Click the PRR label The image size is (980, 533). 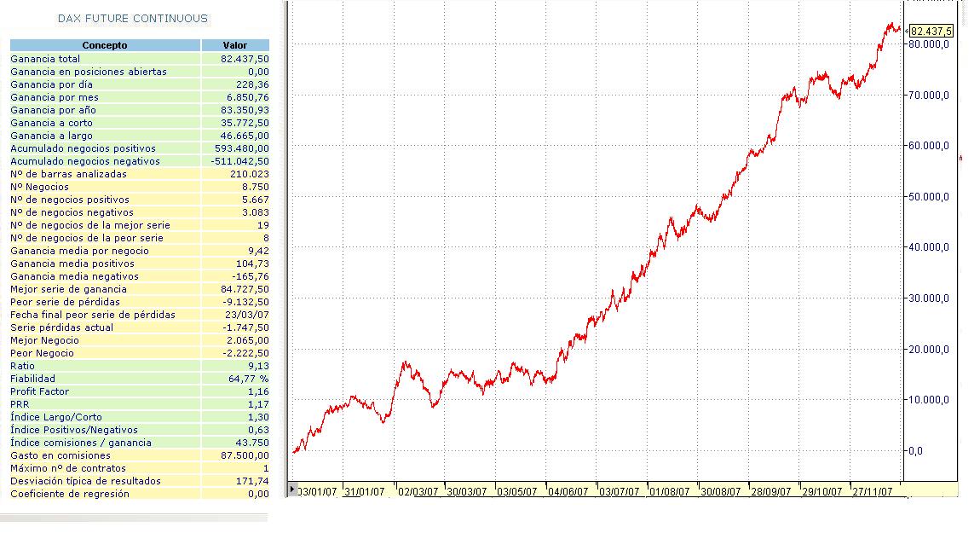20,404
